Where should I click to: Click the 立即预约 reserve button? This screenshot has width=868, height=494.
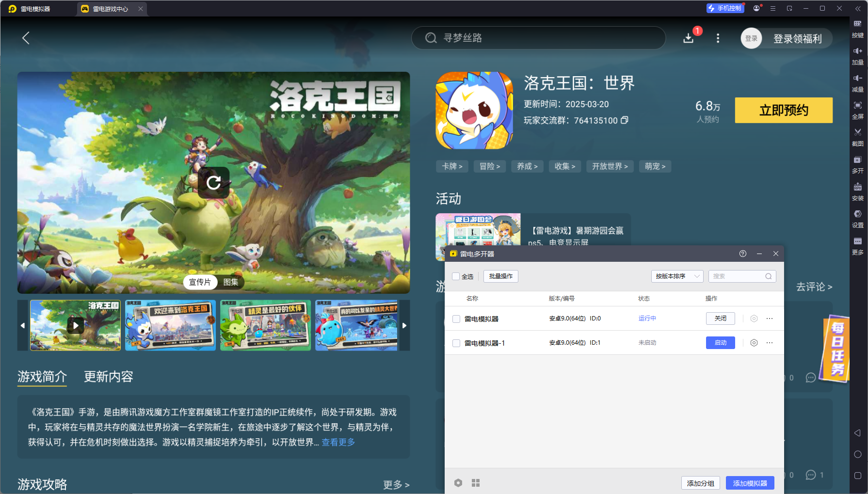click(783, 111)
